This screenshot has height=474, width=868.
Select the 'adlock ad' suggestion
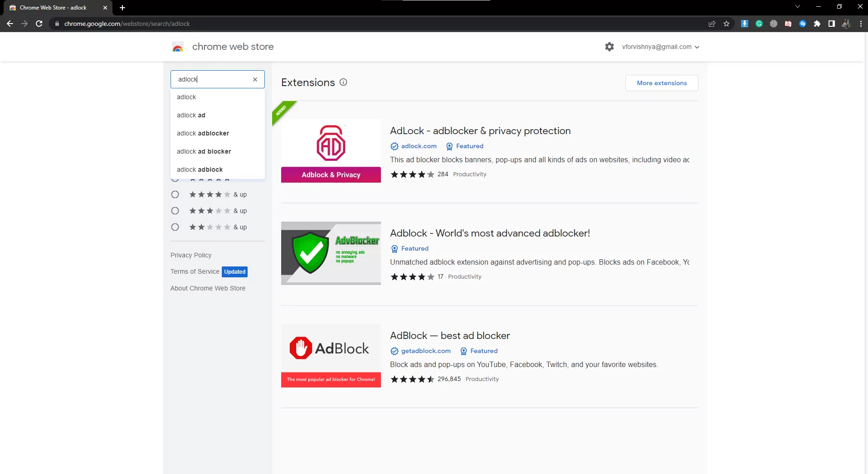coord(218,115)
